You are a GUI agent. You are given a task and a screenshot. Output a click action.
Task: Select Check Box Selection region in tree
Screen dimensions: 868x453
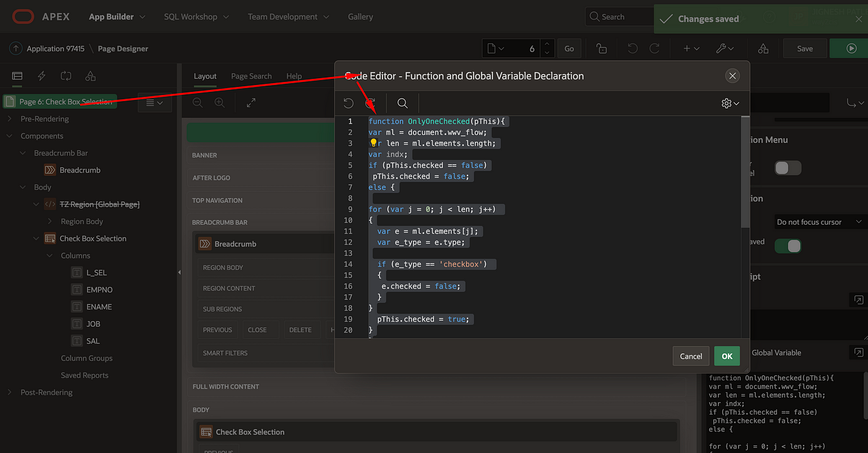[x=85, y=238]
